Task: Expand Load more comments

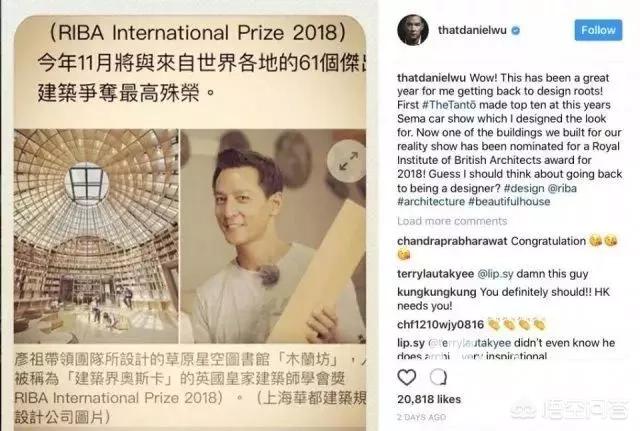Action: [x=452, y=221]
